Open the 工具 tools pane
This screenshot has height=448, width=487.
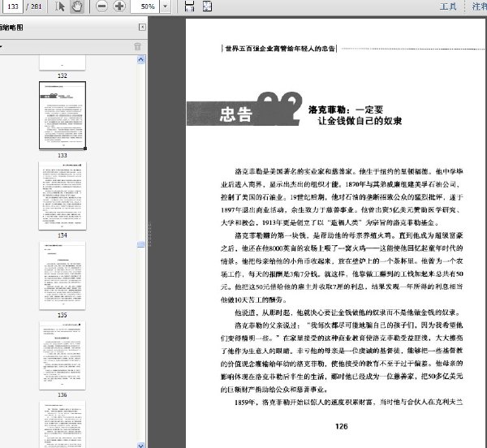(x=448, y=6)
